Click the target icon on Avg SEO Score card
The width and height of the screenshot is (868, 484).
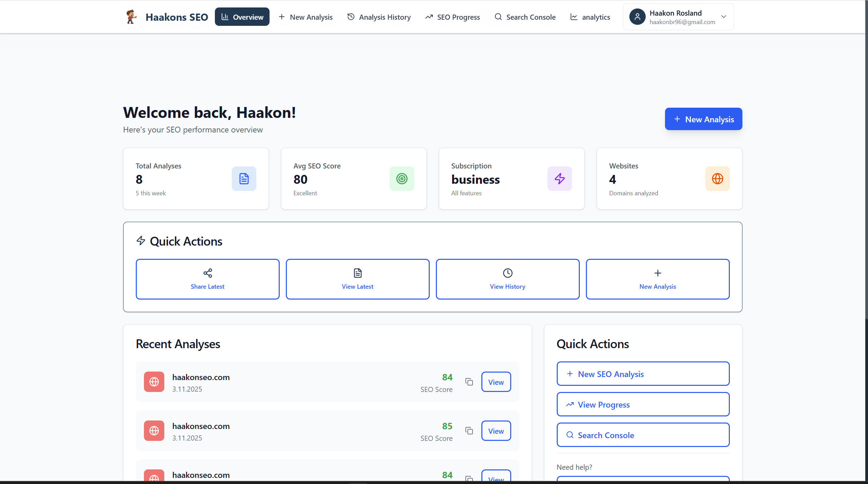pos(402,178)
